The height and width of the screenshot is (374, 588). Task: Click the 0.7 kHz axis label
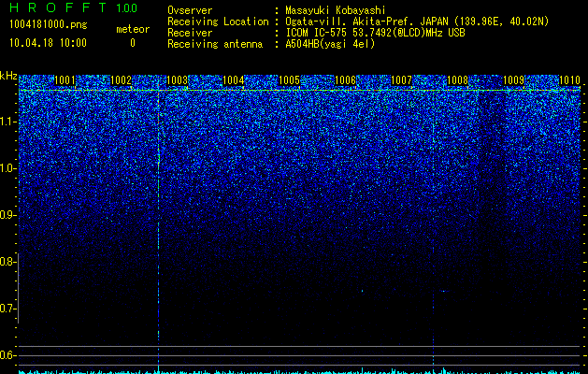pos(7,309)
